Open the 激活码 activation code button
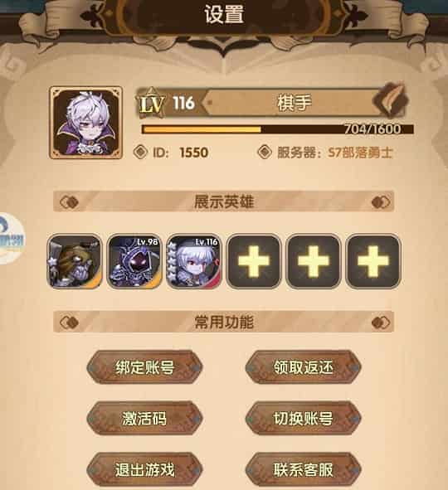This screenshot has width=448, height=490. pyautogui.click(x=144, y=419)
